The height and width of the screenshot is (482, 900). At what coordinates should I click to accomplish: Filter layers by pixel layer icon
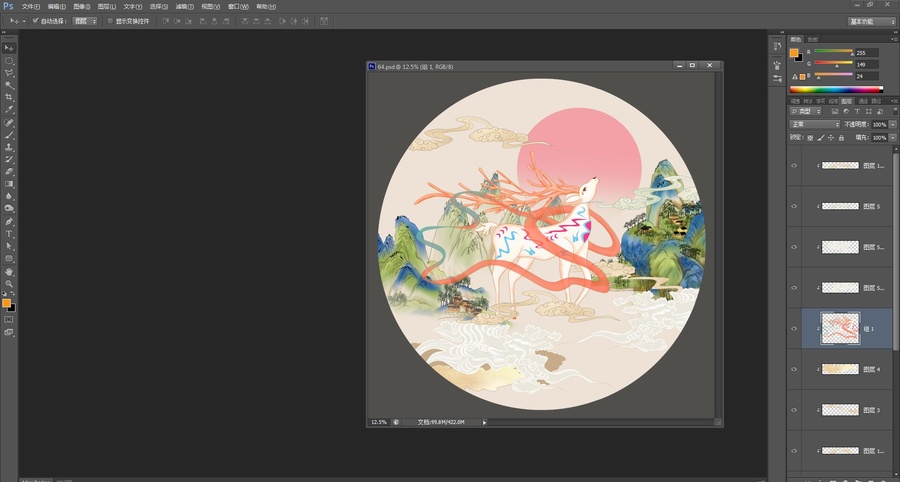(835, 111)
